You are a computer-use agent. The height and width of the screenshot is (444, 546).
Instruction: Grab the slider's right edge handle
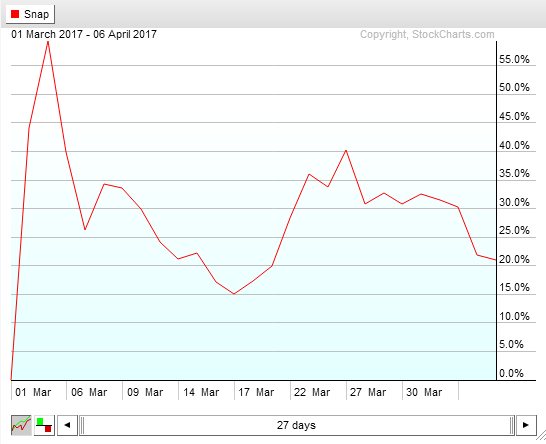(512, 425)
